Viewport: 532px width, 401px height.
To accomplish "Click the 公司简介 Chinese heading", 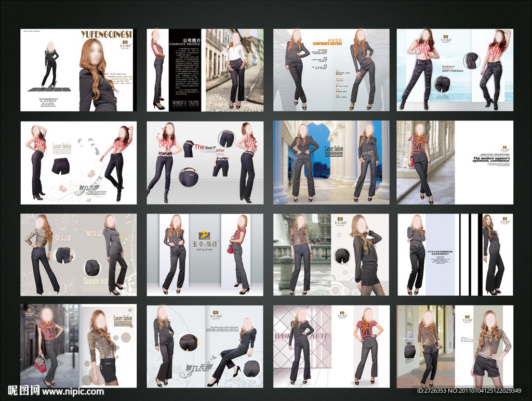I will coord(191,40).
